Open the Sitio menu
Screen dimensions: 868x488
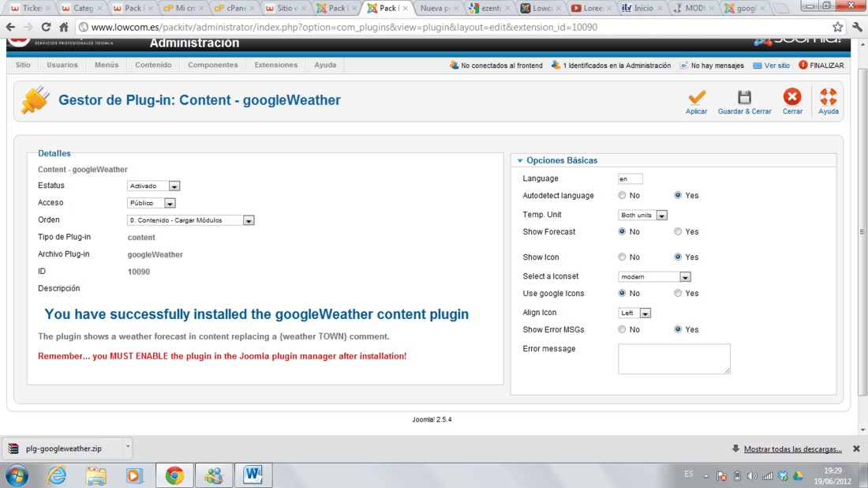23,65
